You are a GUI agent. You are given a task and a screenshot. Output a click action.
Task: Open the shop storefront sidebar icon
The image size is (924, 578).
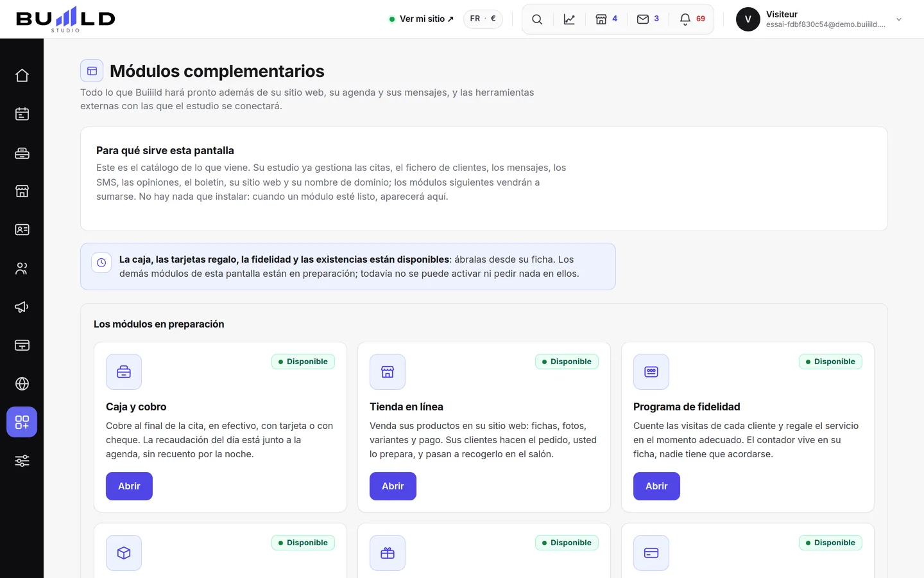pyautogui.click(x=22, y=191)
